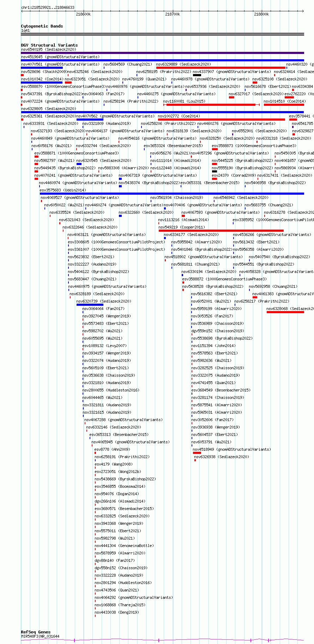Click the 218800k scale tick label
Image resolution: width=314 pixels, height=644 pixels.
coord(261,14)
